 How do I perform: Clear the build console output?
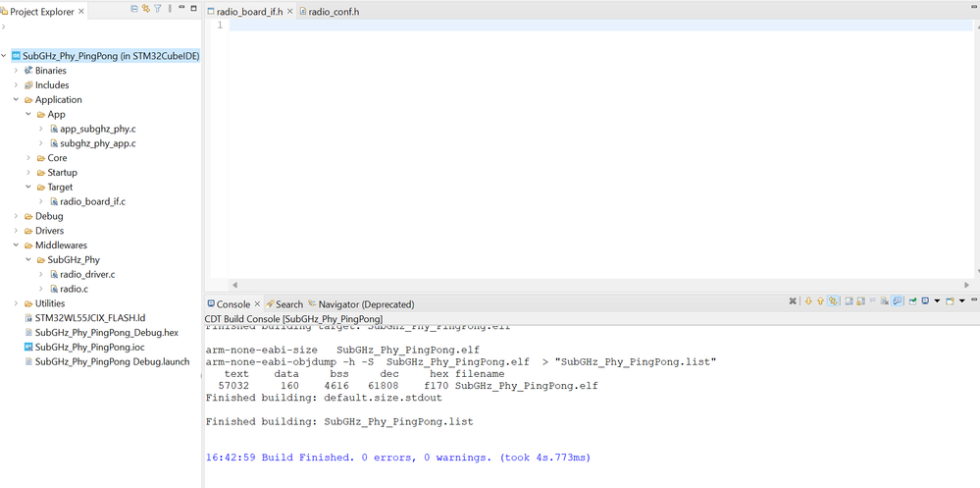[885, 300]
